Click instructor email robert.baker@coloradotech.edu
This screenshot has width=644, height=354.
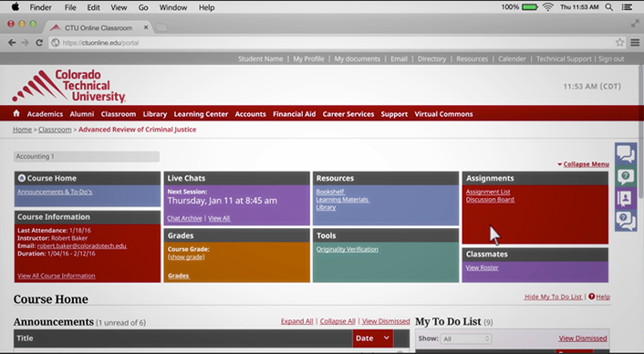click(x=82, y=245)
